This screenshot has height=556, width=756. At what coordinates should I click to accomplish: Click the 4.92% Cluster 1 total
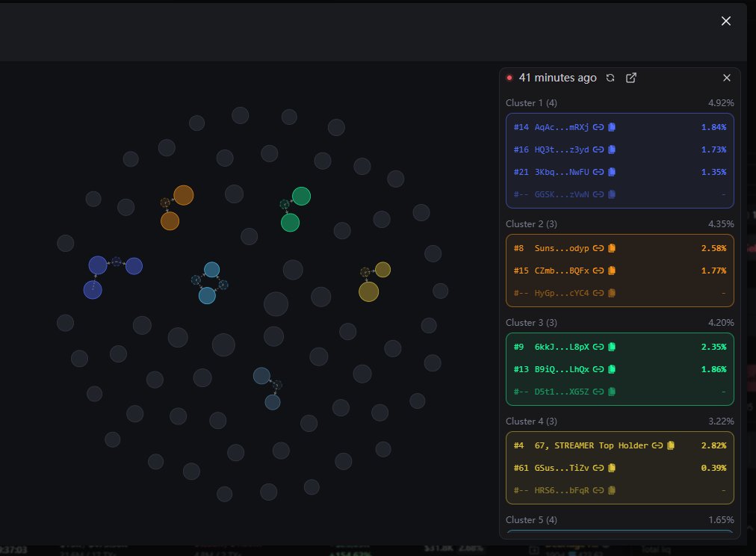pos(722,103)
